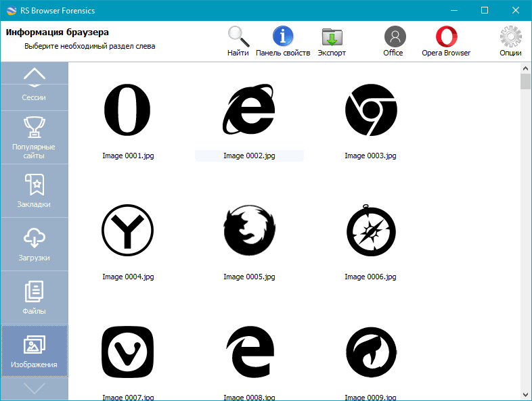Maximize the RS Browser Forensics window
Screen dimensions: 532x401
point(485,11)
